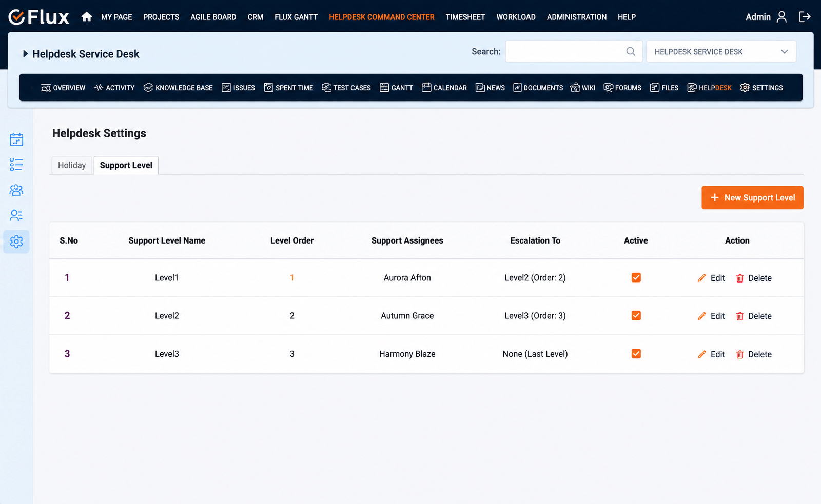This screenshot has height=504, width=821.
Task: Click the Harmony Blaze assignee cell
Action: click(407, 354)
